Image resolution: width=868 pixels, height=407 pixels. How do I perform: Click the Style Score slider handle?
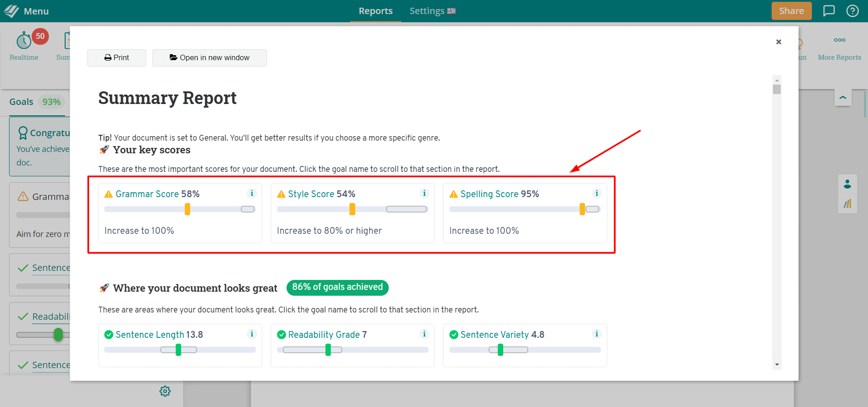(x=352, y=209)
